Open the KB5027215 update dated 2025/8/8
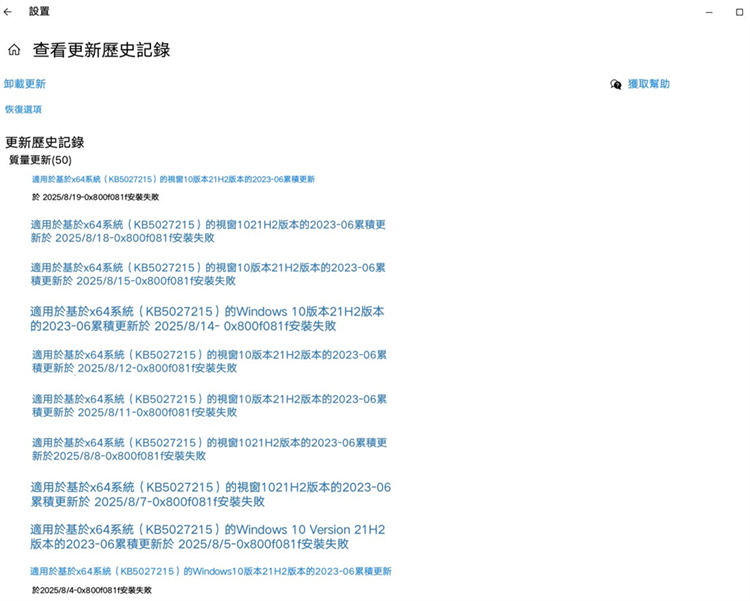The height and width of the screenshot is (601, 750). pos(209,449)
